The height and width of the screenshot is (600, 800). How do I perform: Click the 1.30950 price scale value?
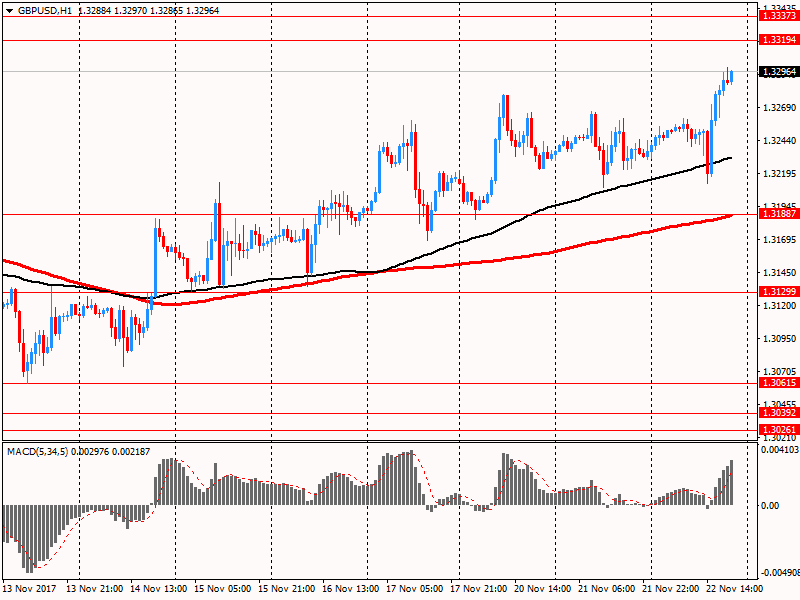pos(780,339)
